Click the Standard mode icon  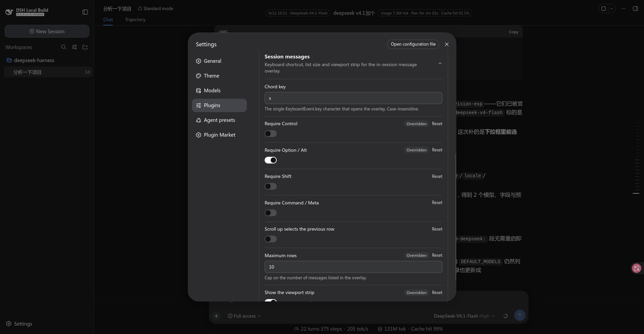pyautogui.click(x=140, y=8)
